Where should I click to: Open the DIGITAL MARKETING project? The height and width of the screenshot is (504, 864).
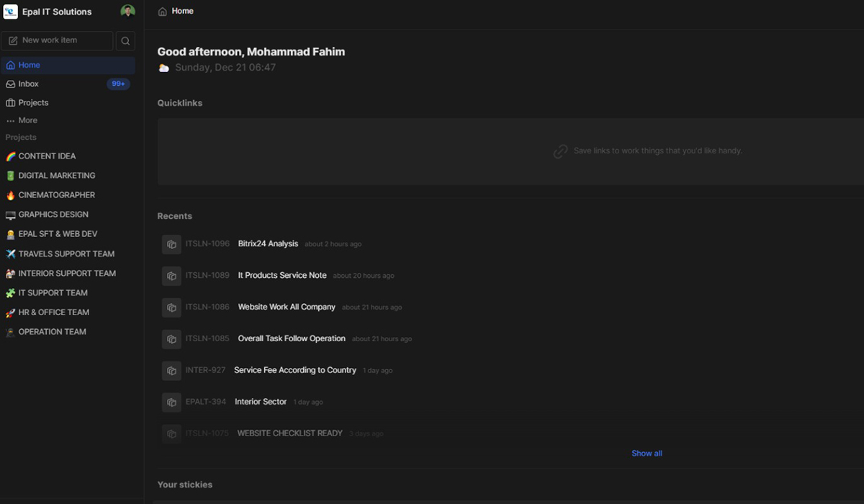tap(56, 176)
